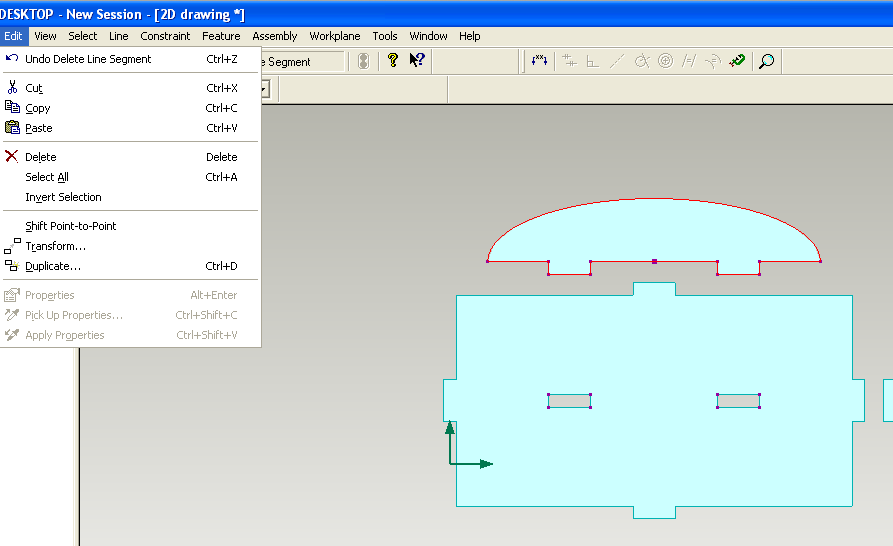Choose Shift Point-to-Point entry
The height and width of the screenshot is (546, 893).
pyautogui.click(x=130, y=225)
